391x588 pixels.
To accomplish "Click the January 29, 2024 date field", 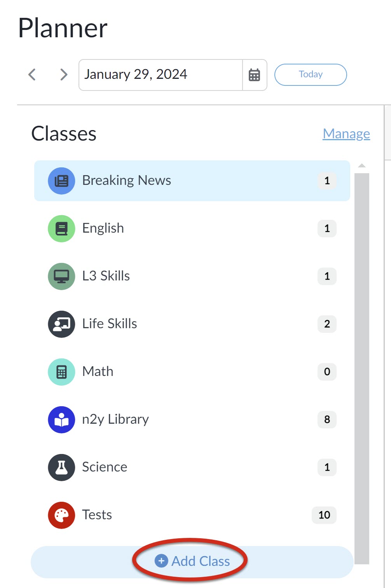I will [x=161, y=75].
